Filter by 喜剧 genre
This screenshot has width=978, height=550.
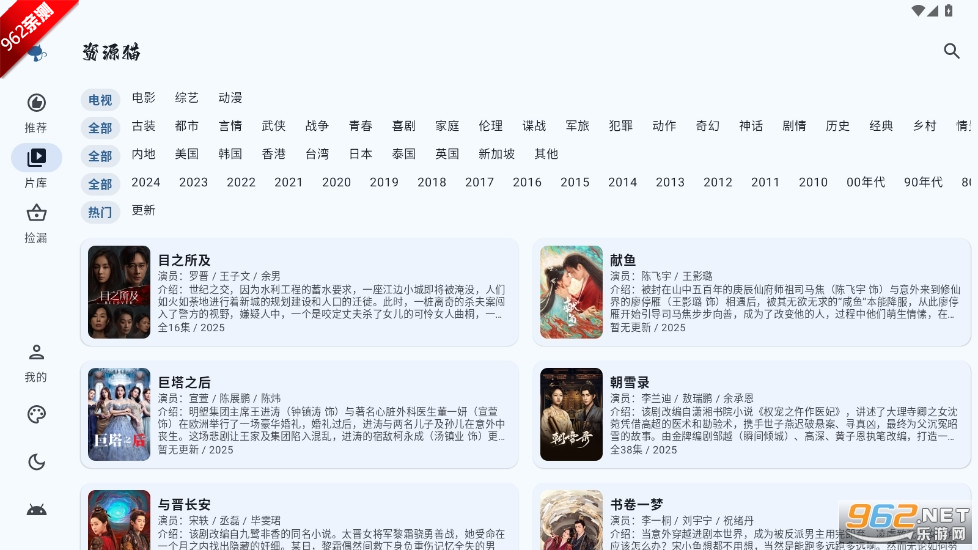pyautogui.click(x=404, y=126)
